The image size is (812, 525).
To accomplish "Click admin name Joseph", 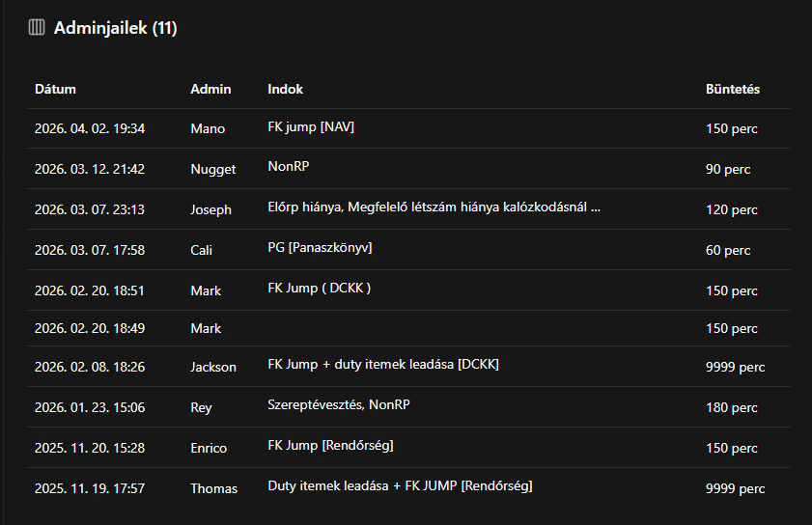I will pos(210,209).
